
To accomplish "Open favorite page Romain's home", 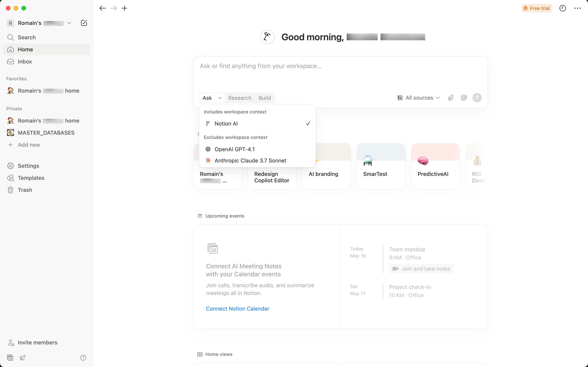I will click(x=46, y=91).
